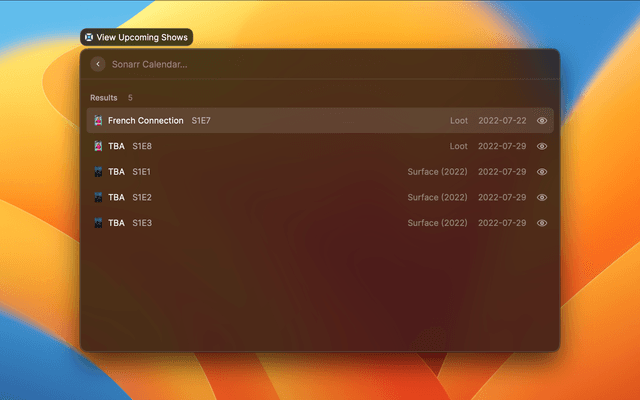Select the TBA S1E8 episode title
The width and height of the screenshot is (640, 400).
pyautogui.click(x=116, y=146)
